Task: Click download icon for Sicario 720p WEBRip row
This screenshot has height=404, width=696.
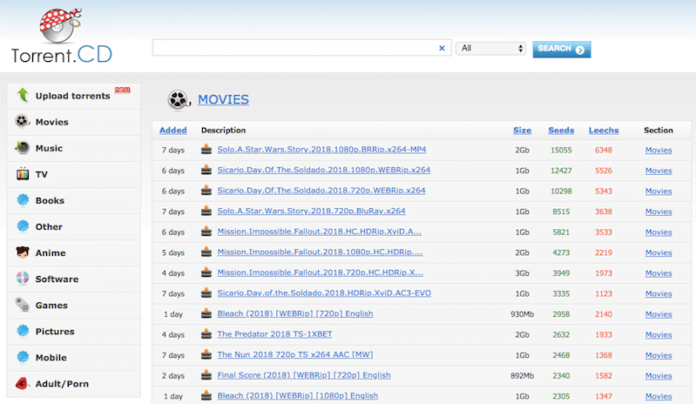Action: coord(206,190)
